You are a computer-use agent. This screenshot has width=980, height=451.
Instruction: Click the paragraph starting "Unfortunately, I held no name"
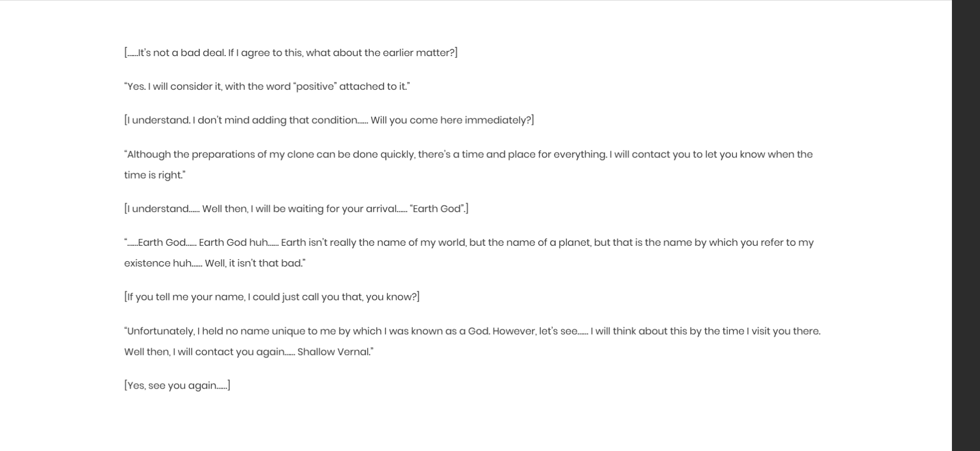(472, 341)
